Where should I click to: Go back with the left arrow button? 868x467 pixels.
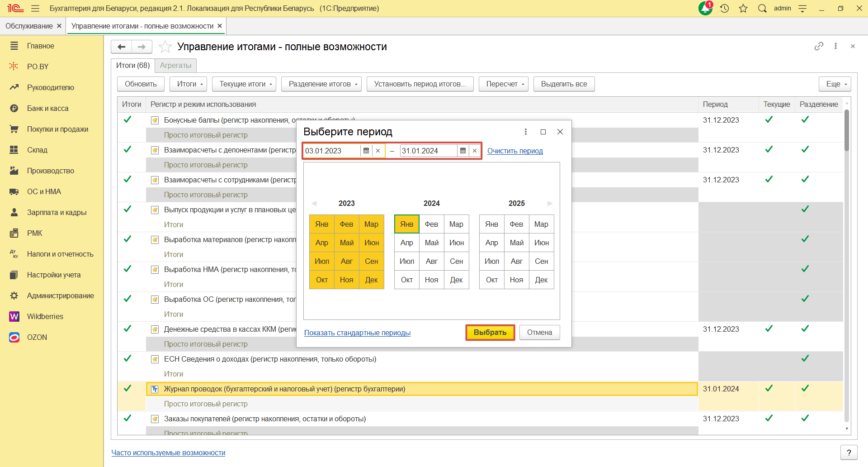[121, 47]
